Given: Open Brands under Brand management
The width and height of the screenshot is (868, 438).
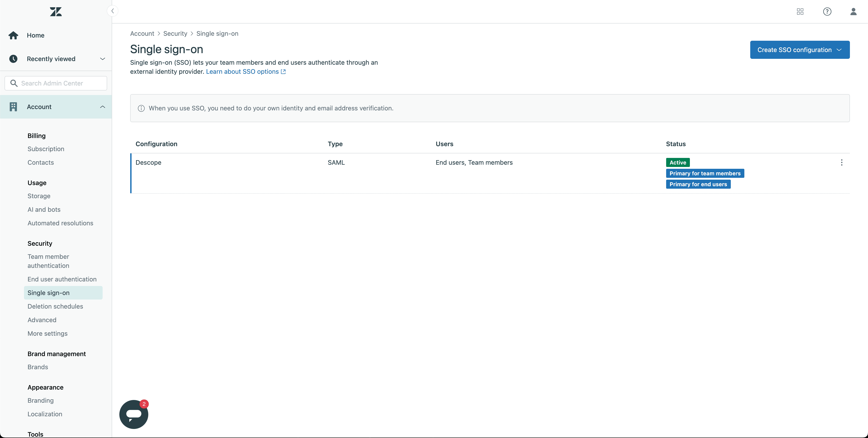Looking at the screenshot, I should (38, 367).
